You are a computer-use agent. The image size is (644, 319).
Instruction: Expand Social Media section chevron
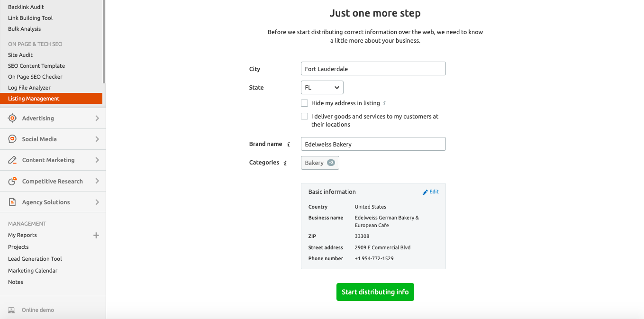click(97, 139)
